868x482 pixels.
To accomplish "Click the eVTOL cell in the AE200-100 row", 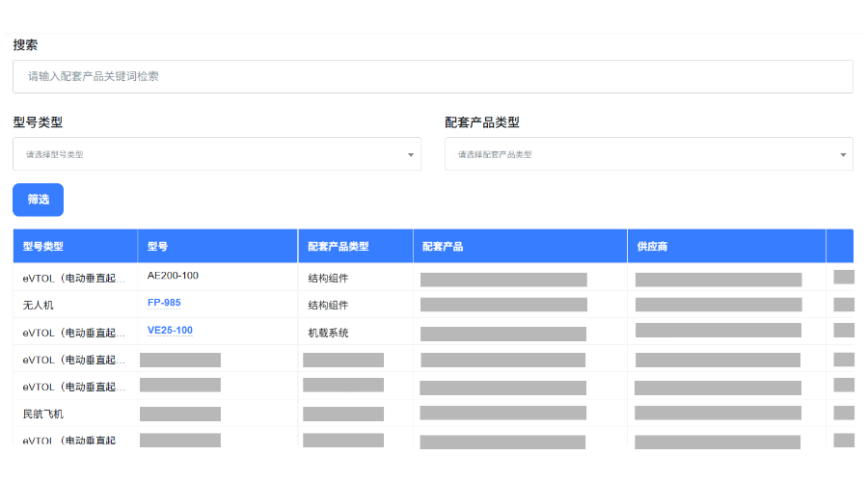I will tap(74, 279).
